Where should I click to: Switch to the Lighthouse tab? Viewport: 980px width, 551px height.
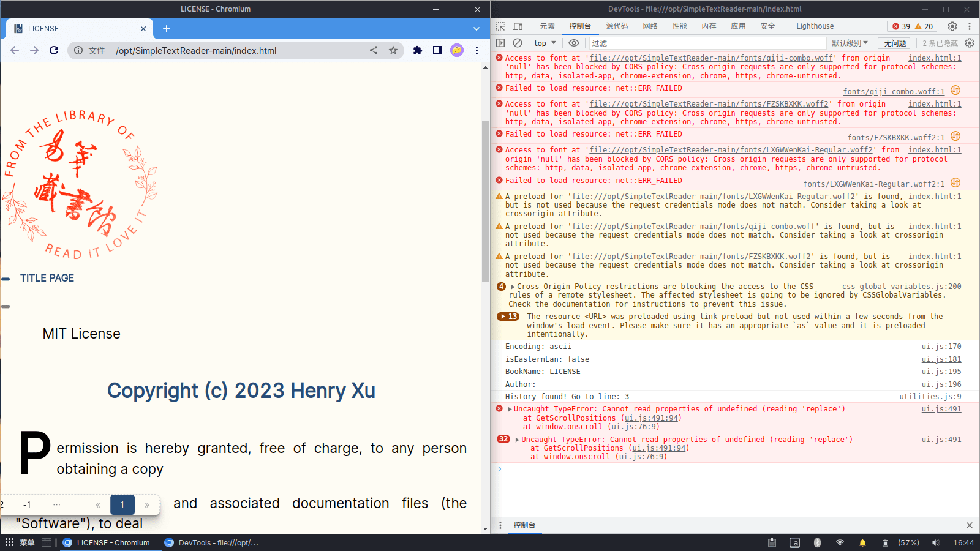click(815, 26)
